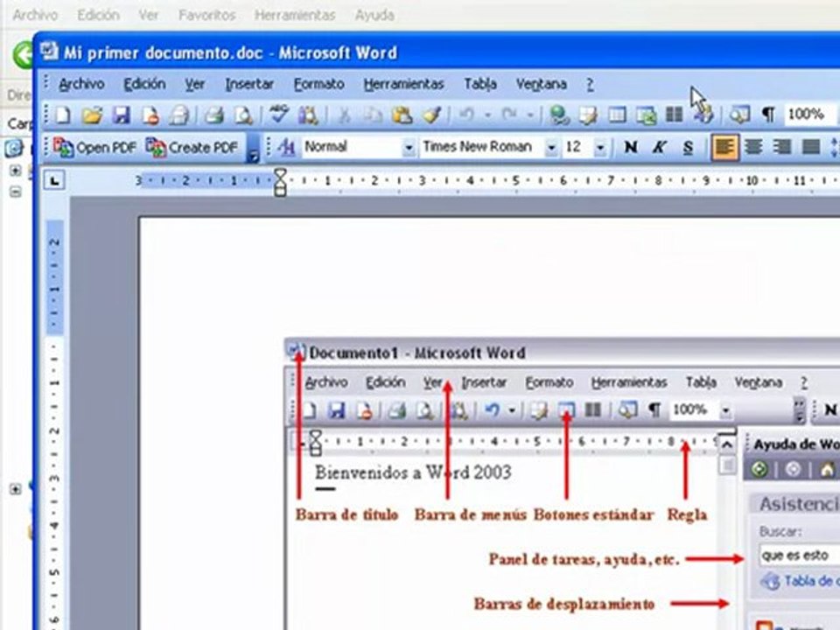Open the Tabla menu
The height and width of the screenshot is (630, 840).
[480, 84]
